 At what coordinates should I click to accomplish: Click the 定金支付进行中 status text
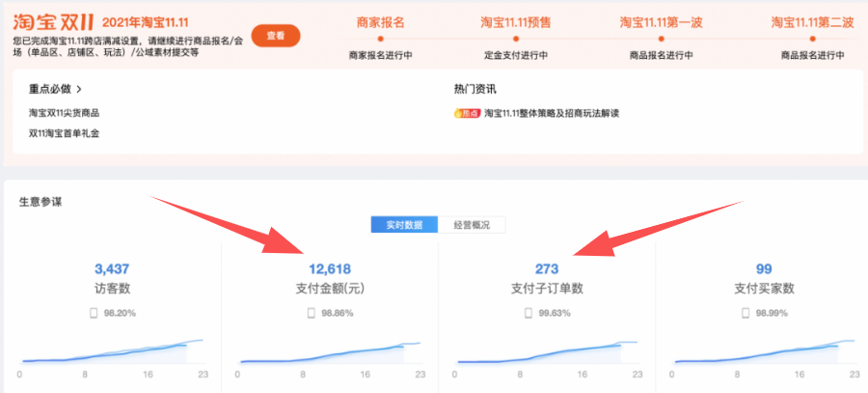click(x=515, y=55)
